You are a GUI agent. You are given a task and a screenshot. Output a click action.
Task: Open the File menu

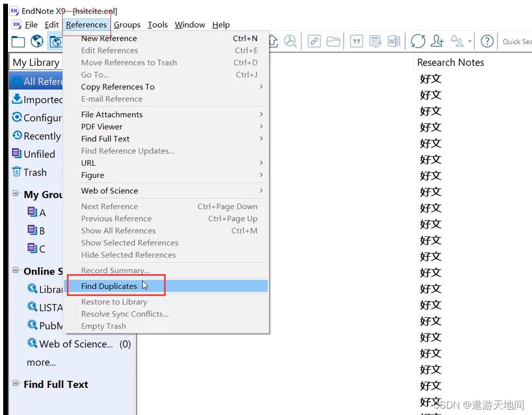[x=31, y=25]
